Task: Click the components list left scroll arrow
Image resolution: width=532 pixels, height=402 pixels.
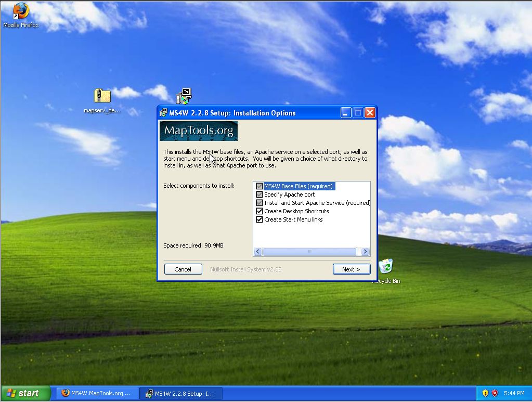Action: (258, 252)
